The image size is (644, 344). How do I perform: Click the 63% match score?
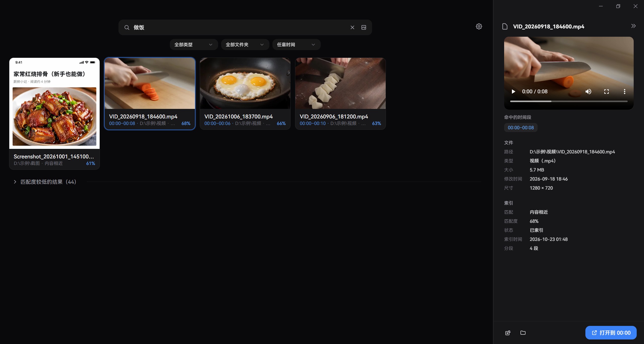point(377,123)
